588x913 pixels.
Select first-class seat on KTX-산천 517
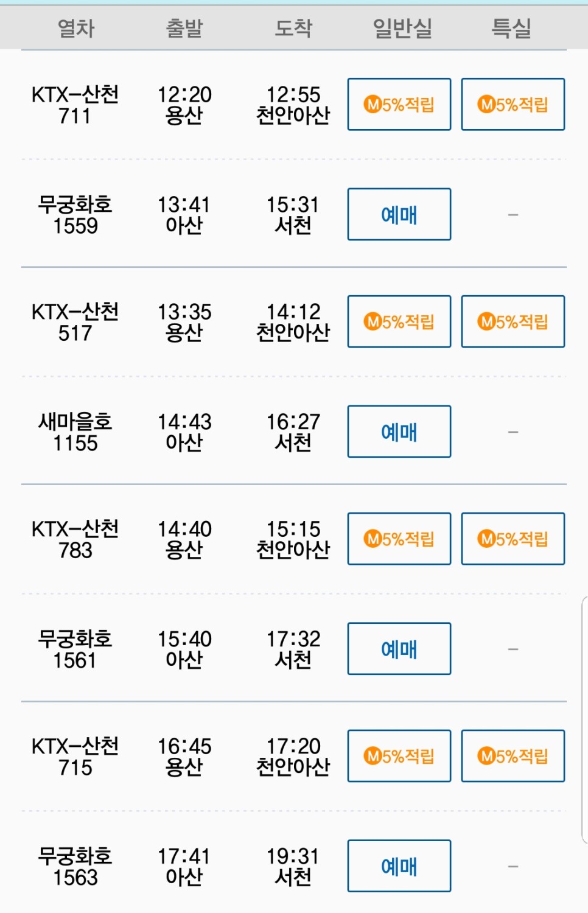513,321
